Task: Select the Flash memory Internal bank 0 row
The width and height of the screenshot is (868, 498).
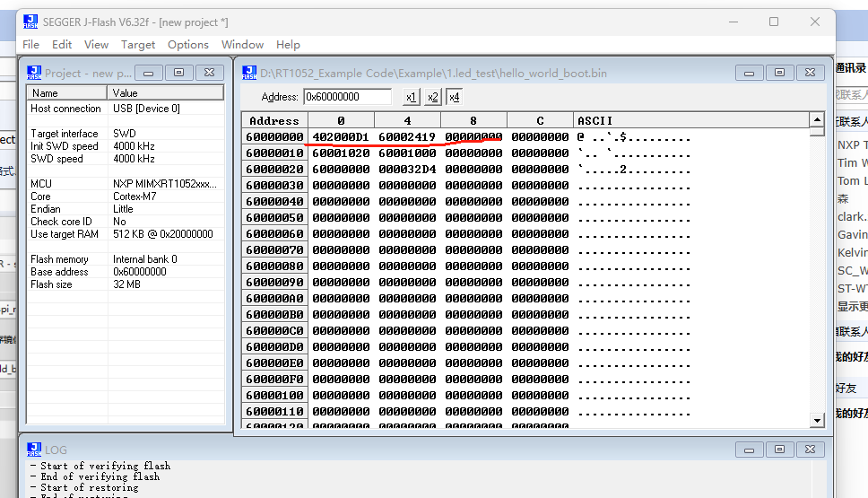Action: tap(126, 259)
